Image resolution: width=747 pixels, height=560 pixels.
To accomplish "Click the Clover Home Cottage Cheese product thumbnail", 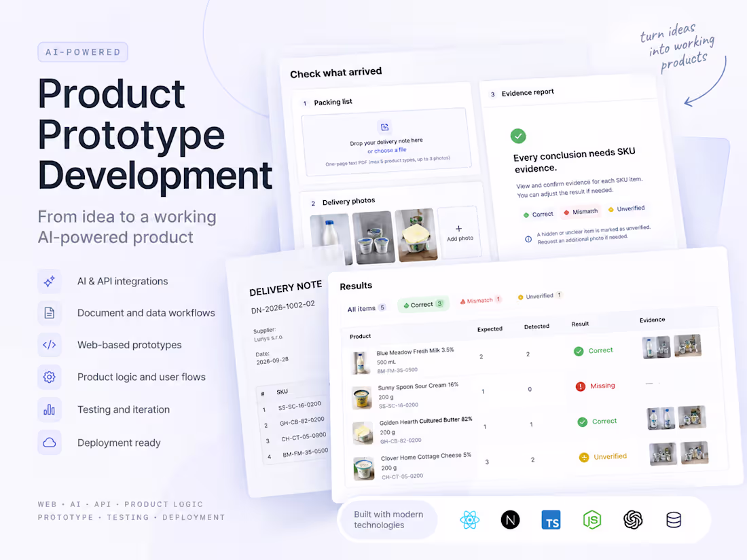I will pyautogui.click(x=364, y=468).
